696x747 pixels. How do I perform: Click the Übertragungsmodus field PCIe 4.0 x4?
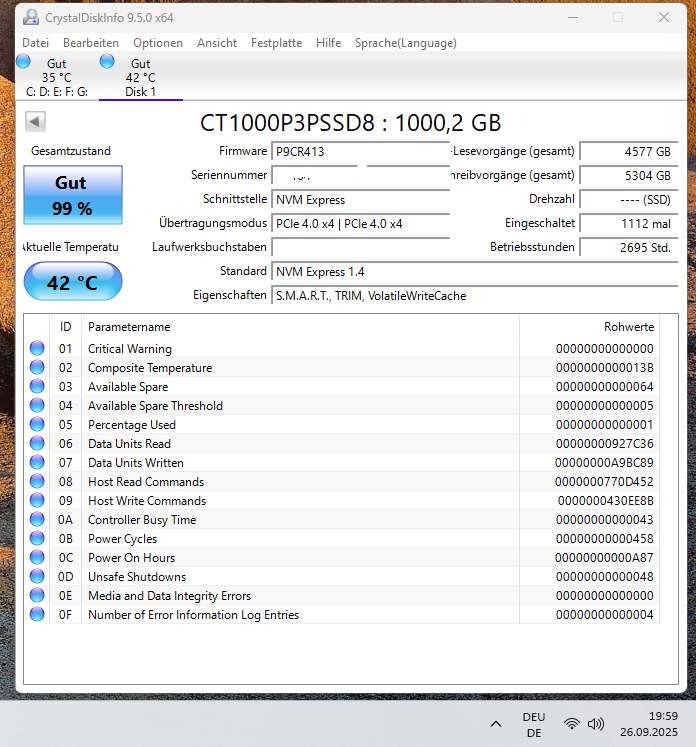361,223
